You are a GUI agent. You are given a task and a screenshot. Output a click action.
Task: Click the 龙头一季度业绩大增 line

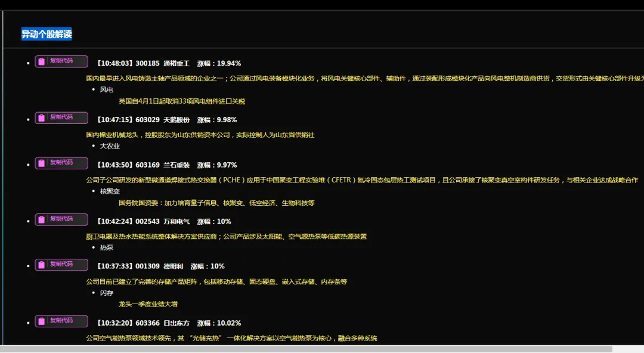pyautogui.click(x=148, y=304)
